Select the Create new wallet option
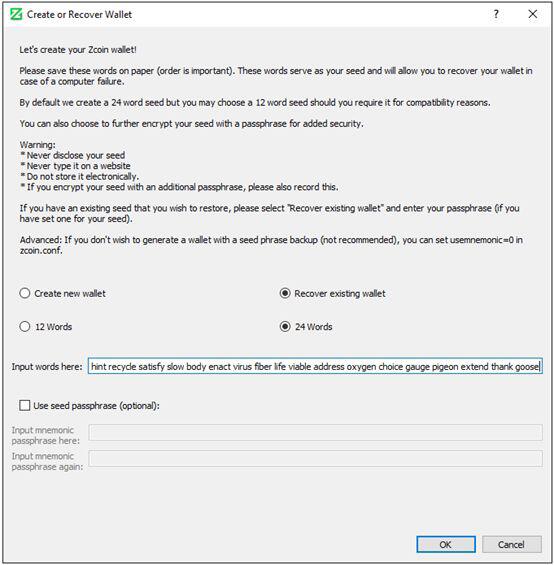Screen dimensions: 554x565 tap(62, 293)
